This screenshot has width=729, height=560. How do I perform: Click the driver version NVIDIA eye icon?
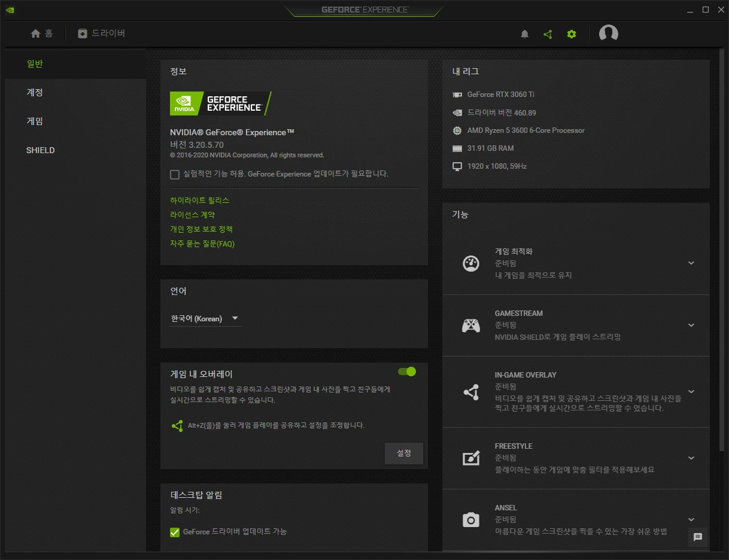[x=457, y=112]
